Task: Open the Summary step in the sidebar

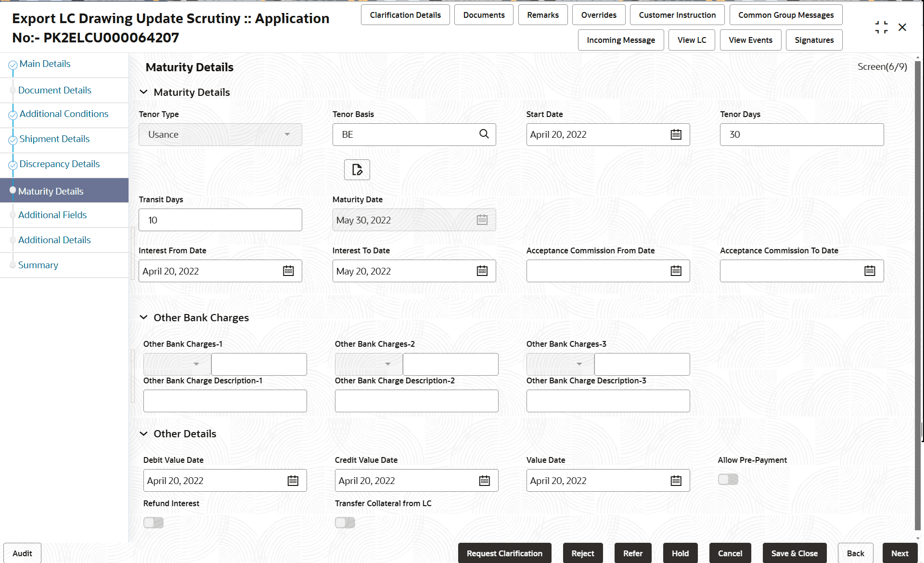Action: tap(38, 265)
